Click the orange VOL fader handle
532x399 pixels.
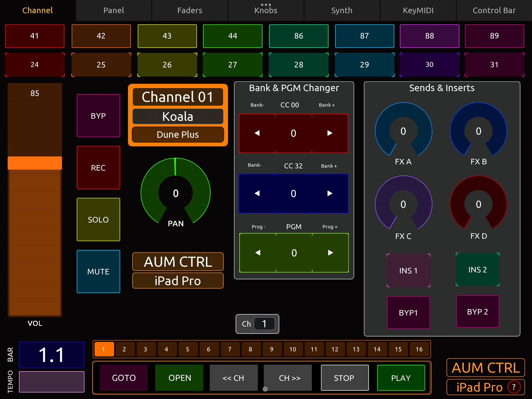point(35,163)
